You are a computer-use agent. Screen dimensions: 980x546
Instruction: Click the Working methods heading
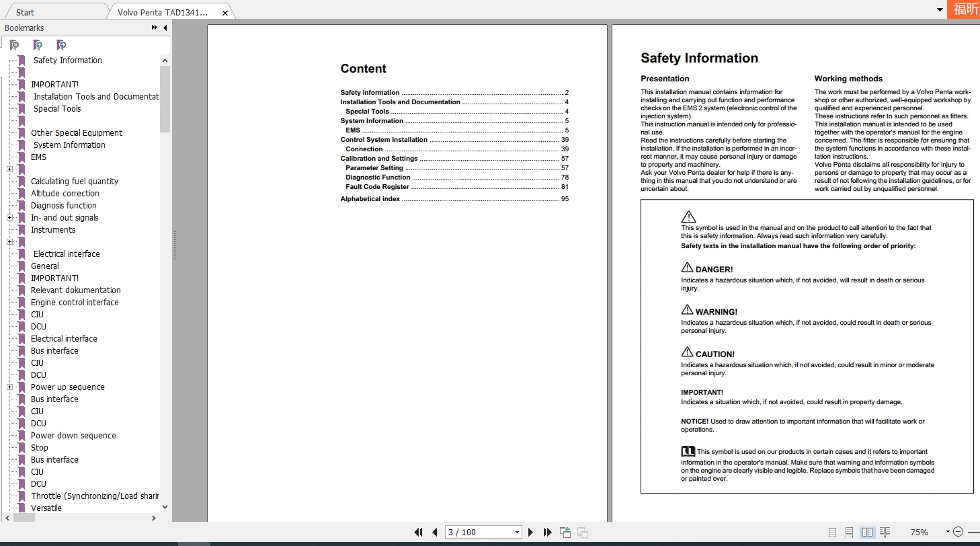848,79
